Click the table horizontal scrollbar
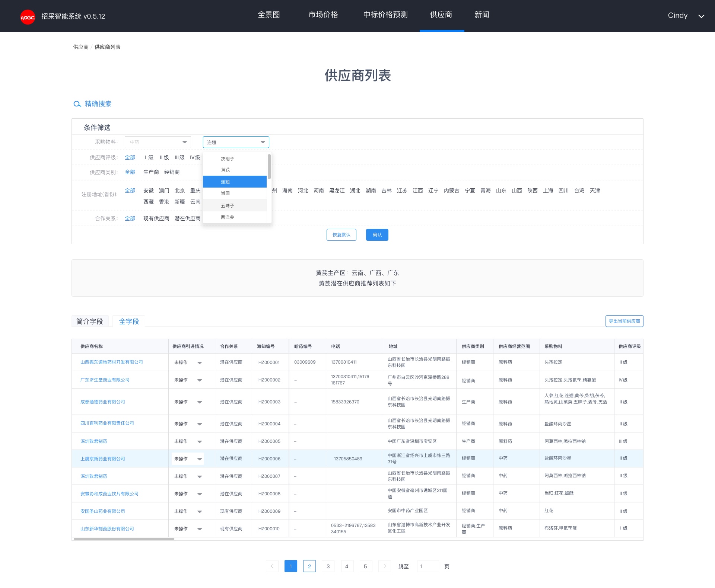This screenshot has width=715, height=588. click(124, 539)
